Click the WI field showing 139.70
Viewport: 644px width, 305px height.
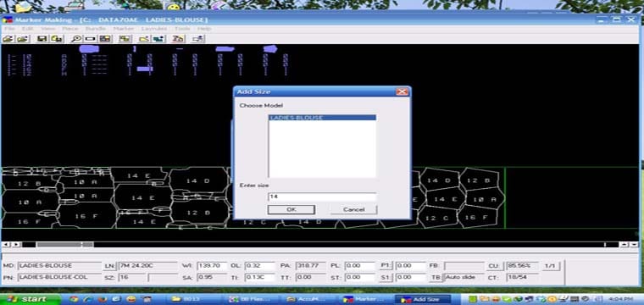pyautogui.click(x=212, y=265)
